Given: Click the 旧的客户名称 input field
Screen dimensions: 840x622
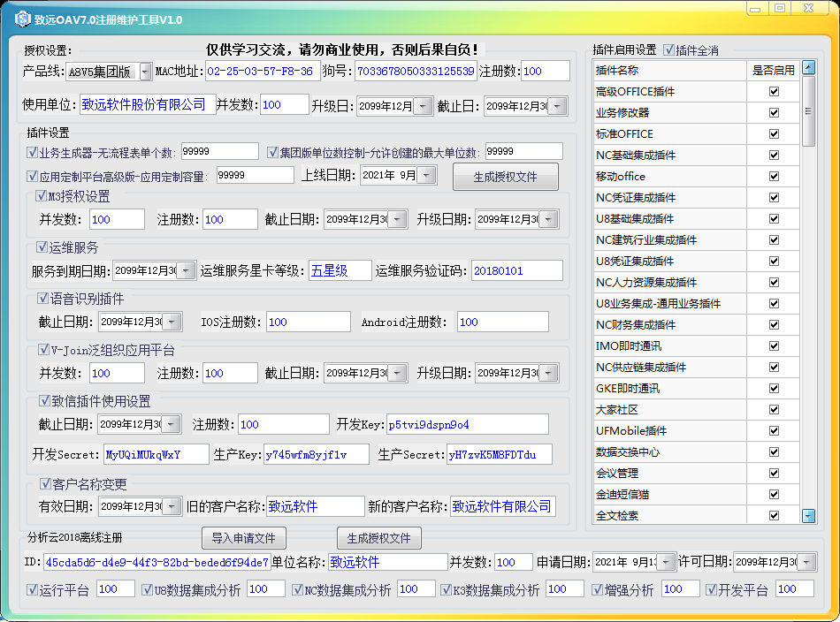Looking at the screenshot, I should (316, 506).
